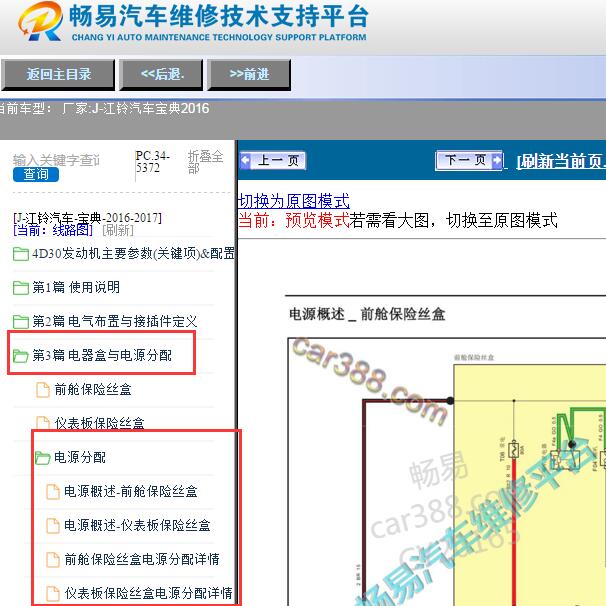Click the 刷新当前页 link
The image size is (606, 606).
coord(561,161)
